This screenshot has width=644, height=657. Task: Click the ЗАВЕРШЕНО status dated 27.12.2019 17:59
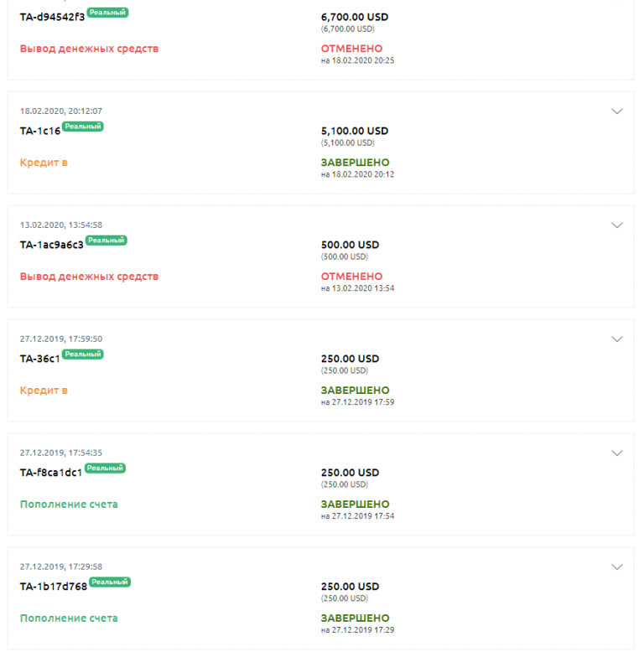coord(356,391)
